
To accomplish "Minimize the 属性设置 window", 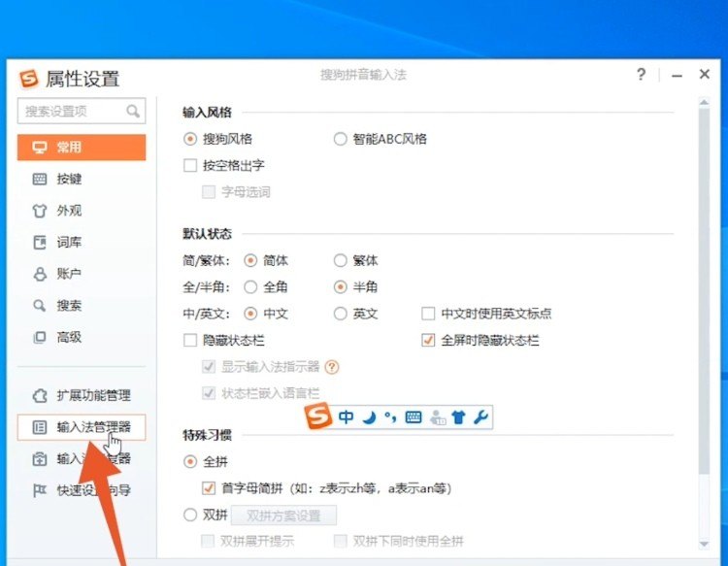I will [x=677, y=76].
